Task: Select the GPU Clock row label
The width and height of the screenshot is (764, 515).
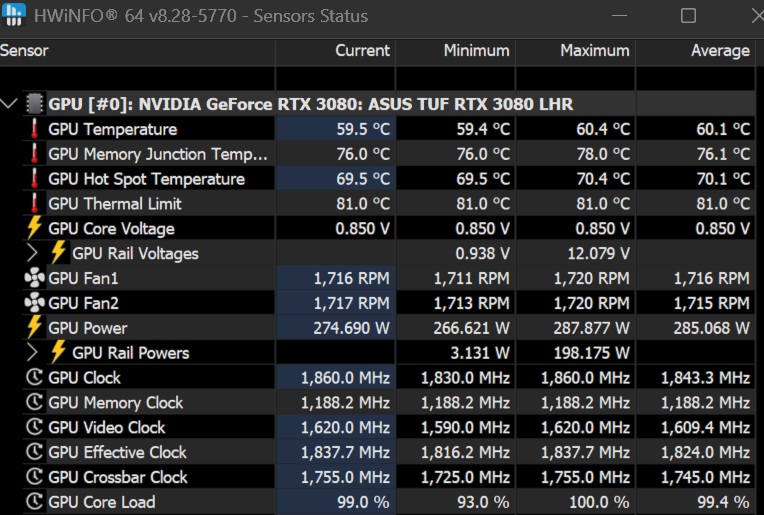Action: 84,378
